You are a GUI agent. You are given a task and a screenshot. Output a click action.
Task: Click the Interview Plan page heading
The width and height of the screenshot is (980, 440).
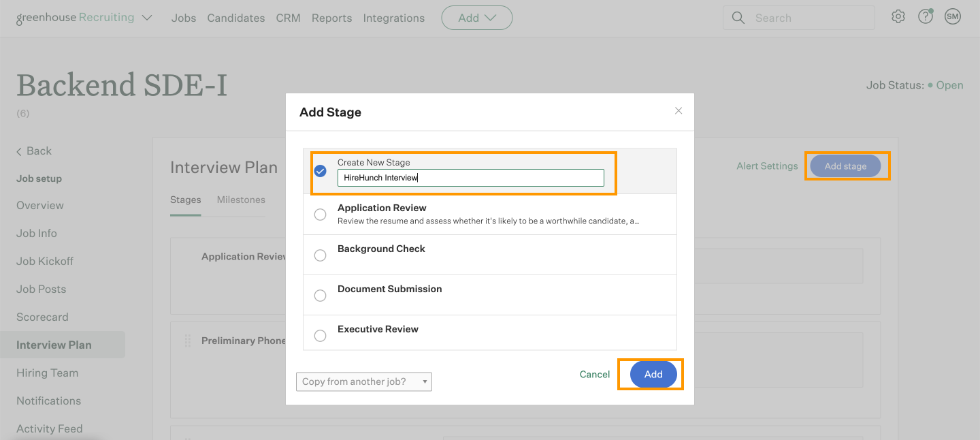(224, 168)
